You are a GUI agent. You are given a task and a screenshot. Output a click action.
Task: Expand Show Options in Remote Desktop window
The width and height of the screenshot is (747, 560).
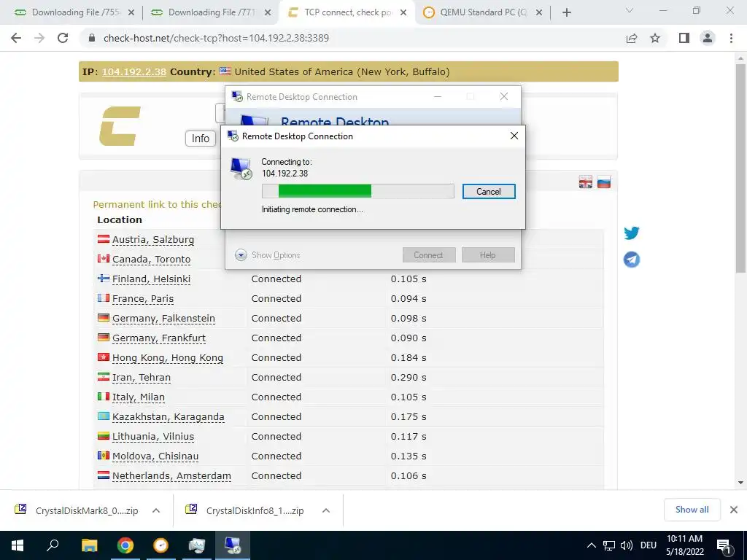click(268, 255)
